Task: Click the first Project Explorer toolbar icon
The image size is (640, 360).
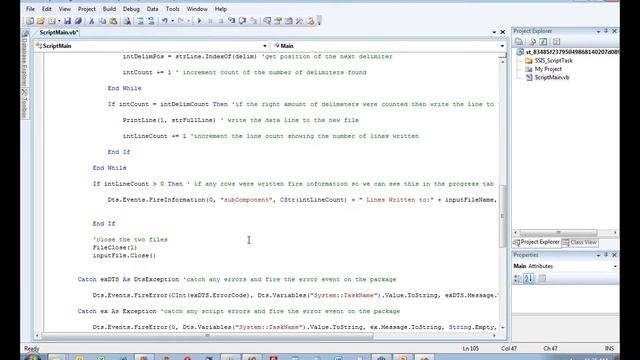Action: coord(519,42)
